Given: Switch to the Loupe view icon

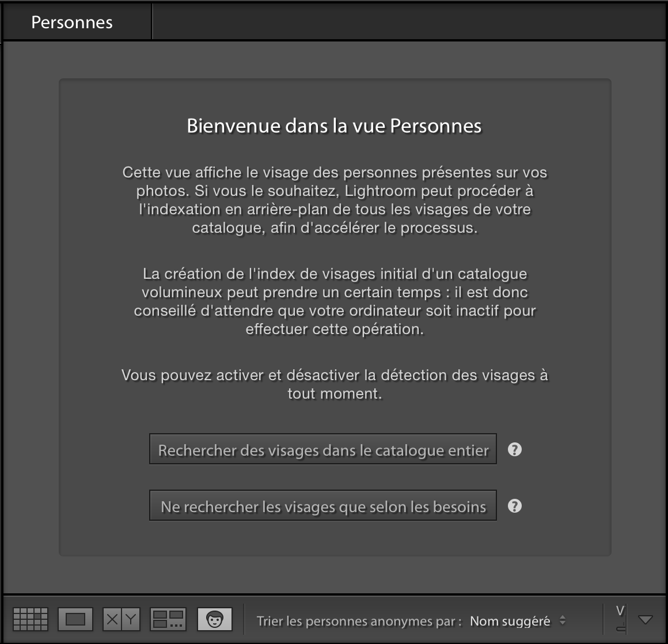Looking at the screenshot, I should tap(76, 620).
